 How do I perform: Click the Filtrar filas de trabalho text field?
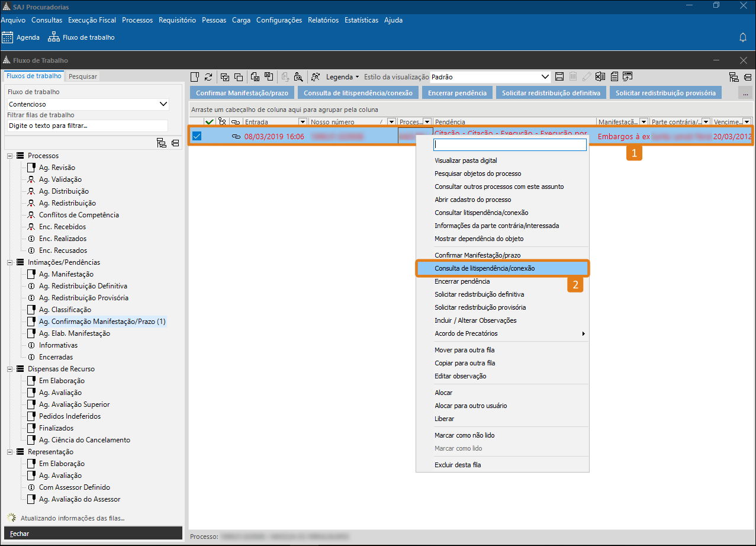pyautogui.click(x=87, y=126)
